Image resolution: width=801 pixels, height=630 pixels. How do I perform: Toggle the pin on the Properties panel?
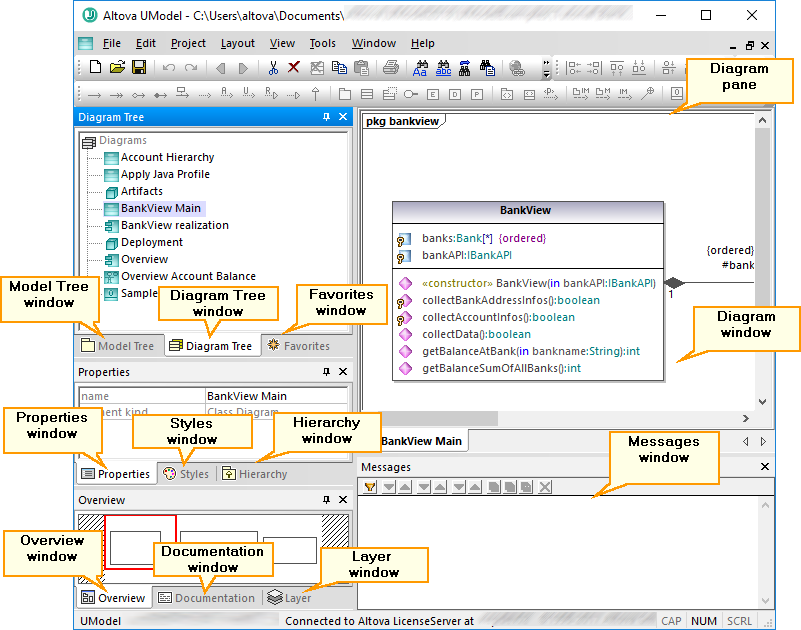tap(326, 372)
